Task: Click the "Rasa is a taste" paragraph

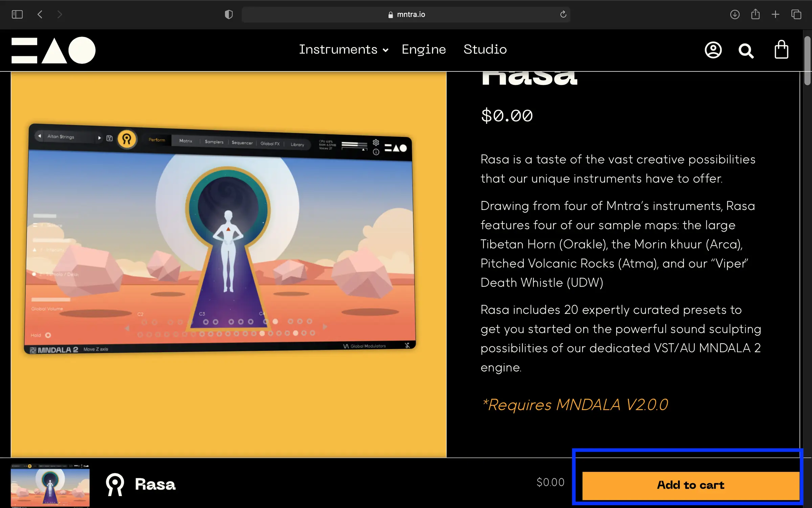Action: (618, 169)
